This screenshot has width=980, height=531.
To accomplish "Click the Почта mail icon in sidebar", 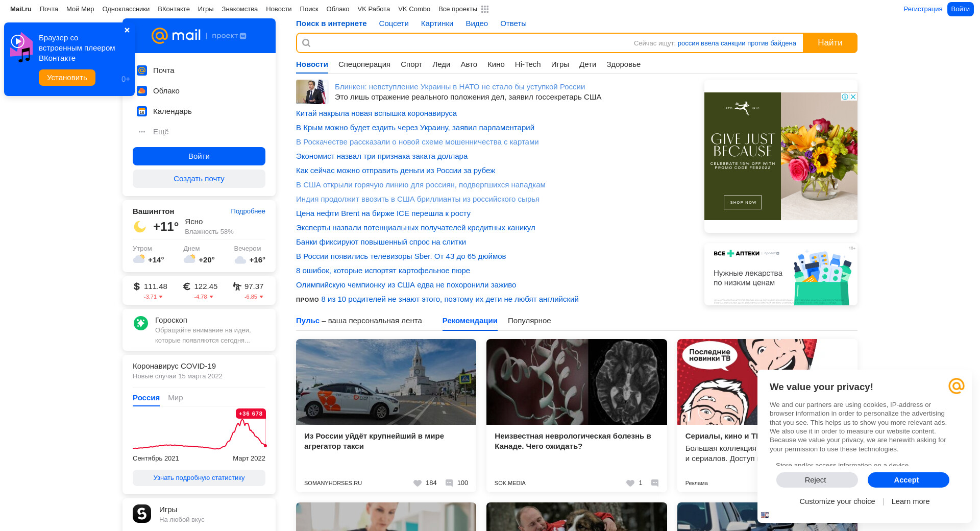I will coord(142,70).
